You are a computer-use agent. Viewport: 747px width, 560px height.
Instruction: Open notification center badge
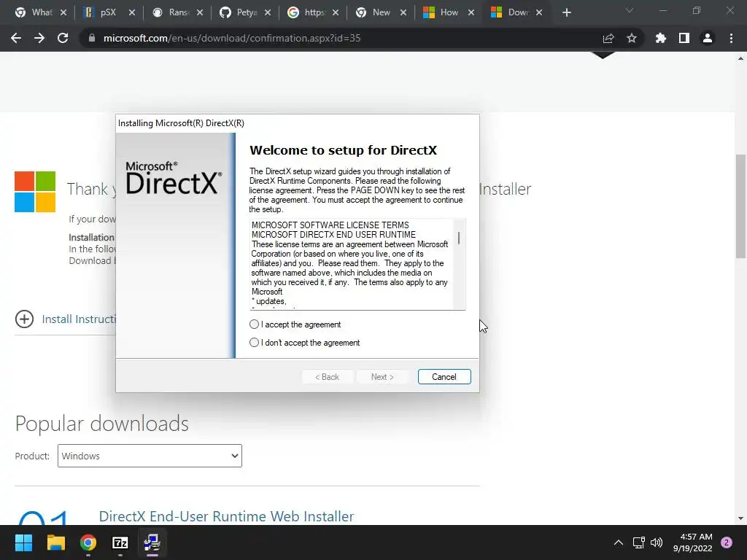pyautogui.click(x=727, y=542)
